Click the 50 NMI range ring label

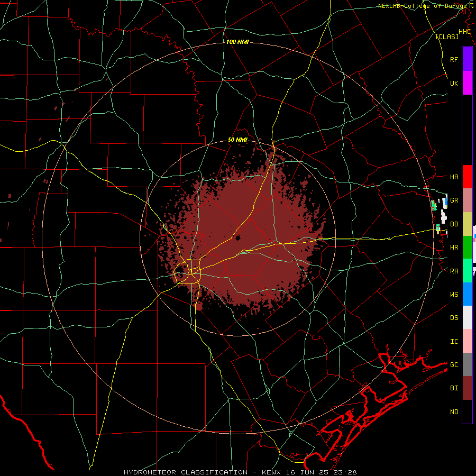point(237,140)
